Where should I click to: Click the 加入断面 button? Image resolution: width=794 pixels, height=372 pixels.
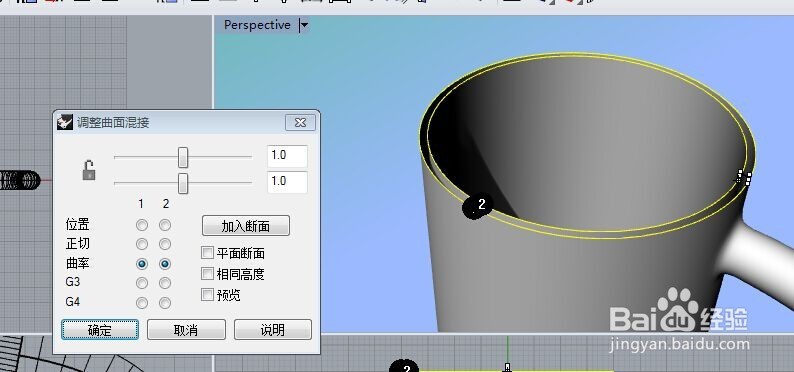[246, 226]
